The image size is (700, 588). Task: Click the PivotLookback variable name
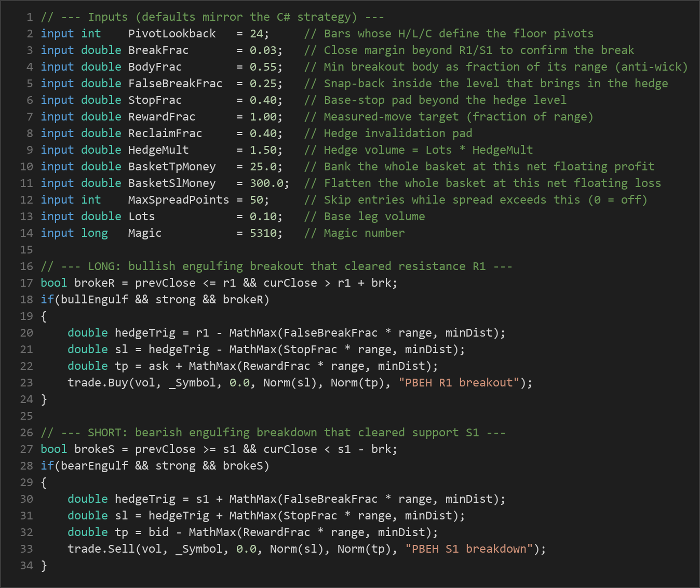coord(172,34)
